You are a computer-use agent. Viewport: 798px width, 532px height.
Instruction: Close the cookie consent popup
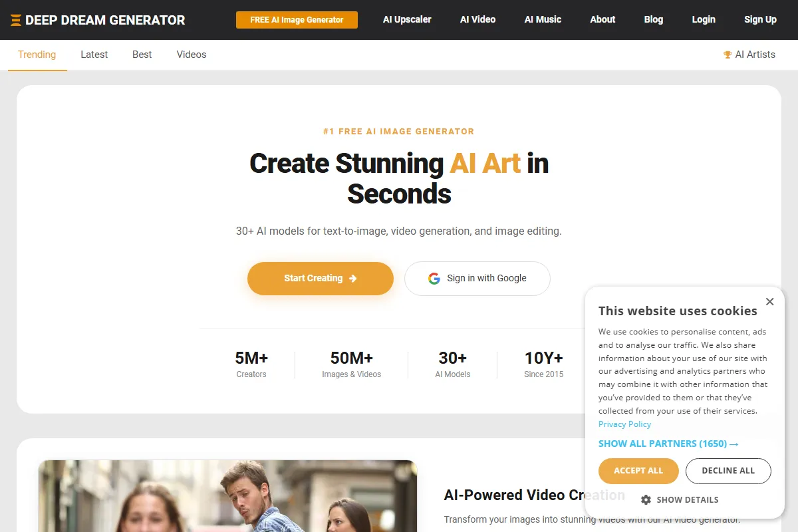tap(769, 302)
